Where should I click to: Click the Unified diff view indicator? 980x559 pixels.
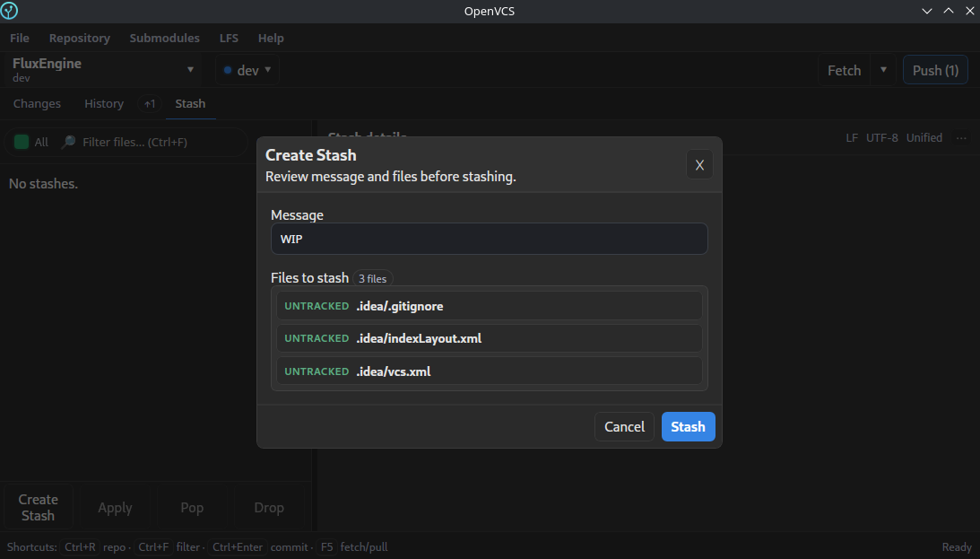coord(924,137)
